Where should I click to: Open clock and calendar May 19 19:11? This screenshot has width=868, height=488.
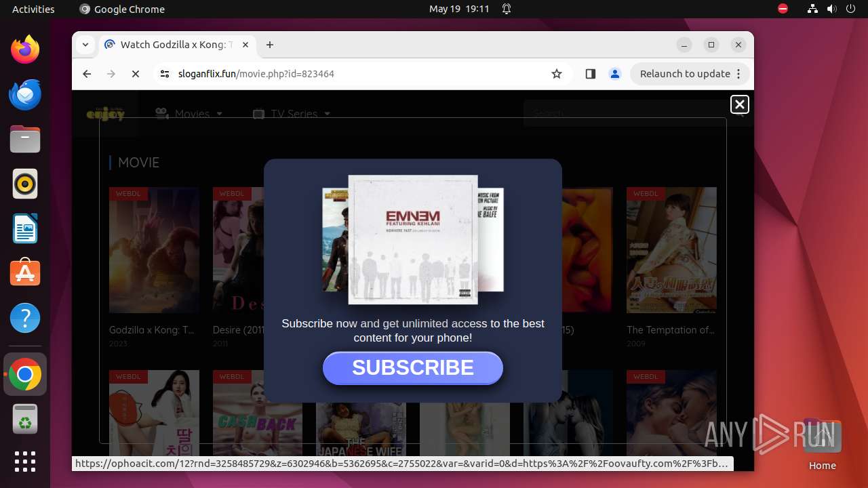click(x=459, y=9)
